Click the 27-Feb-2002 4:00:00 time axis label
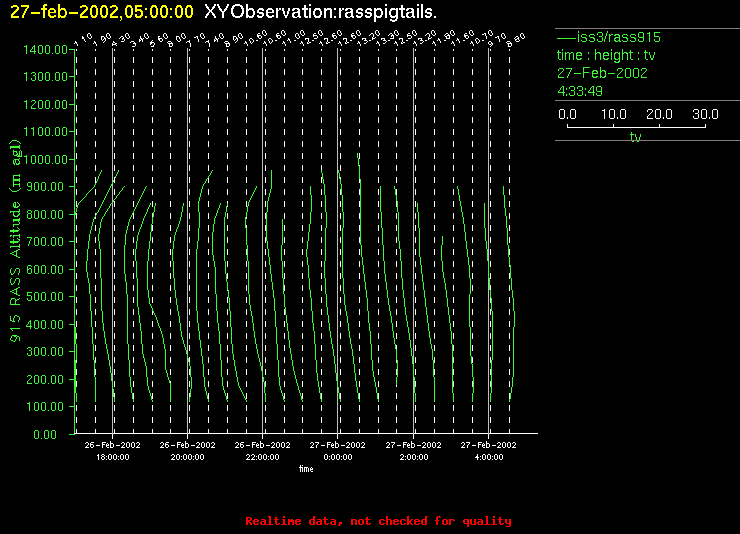Screen dimensions: 740x534 coord(488,450)
